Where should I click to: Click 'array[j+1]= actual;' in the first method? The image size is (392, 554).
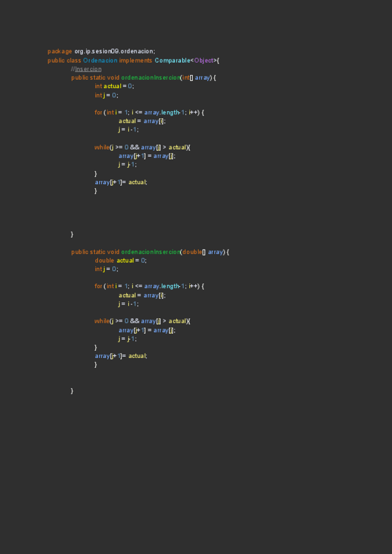[x=121, y=182]
